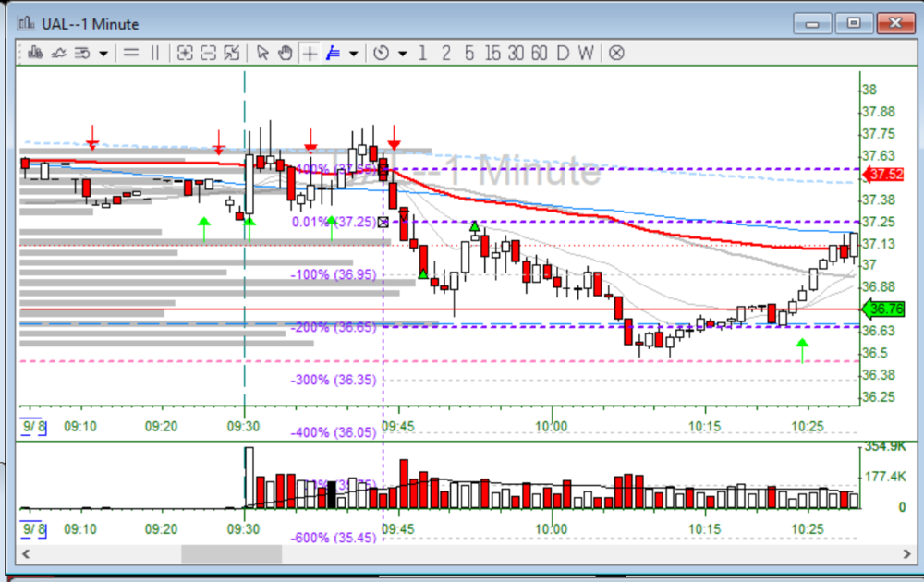Screen dimensions: 924x582
Task: Open the clock time interval dropdown
Action: pos(402,53)
